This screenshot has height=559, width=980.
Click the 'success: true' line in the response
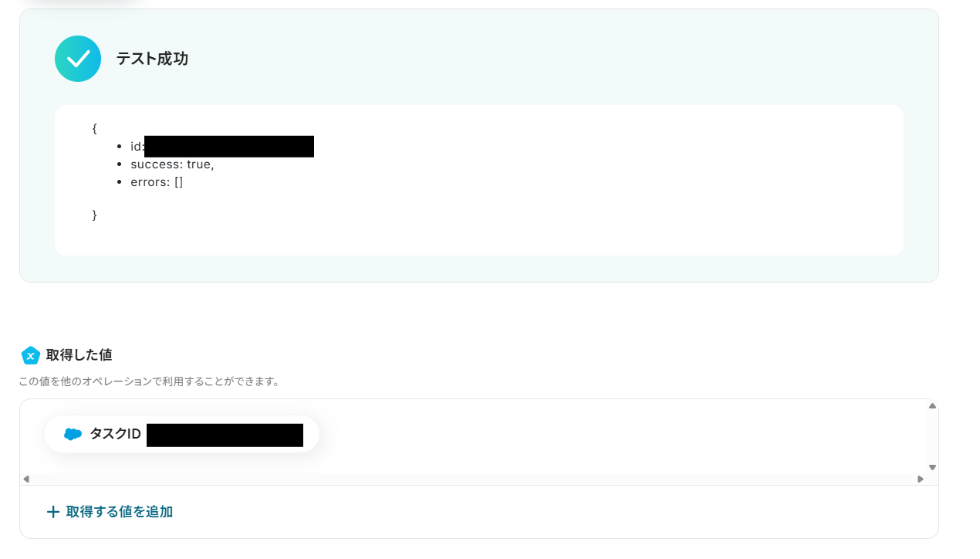pyautogui.click(x=172, y=164)
